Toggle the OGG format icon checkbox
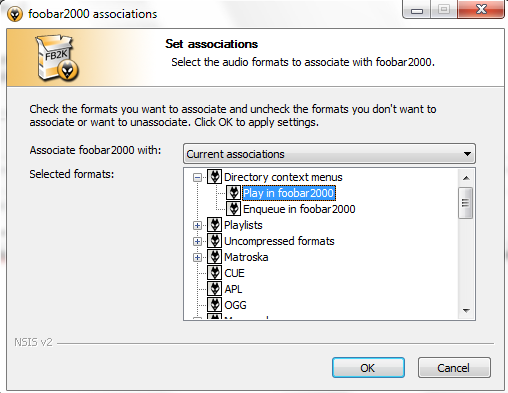 click(x=214, y=305)
